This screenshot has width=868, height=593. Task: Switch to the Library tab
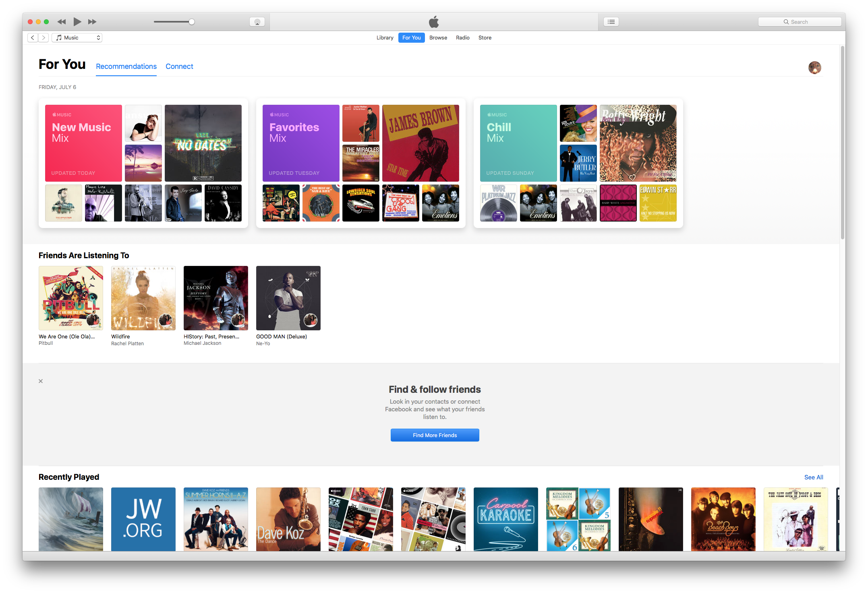(x=385, y=37)
